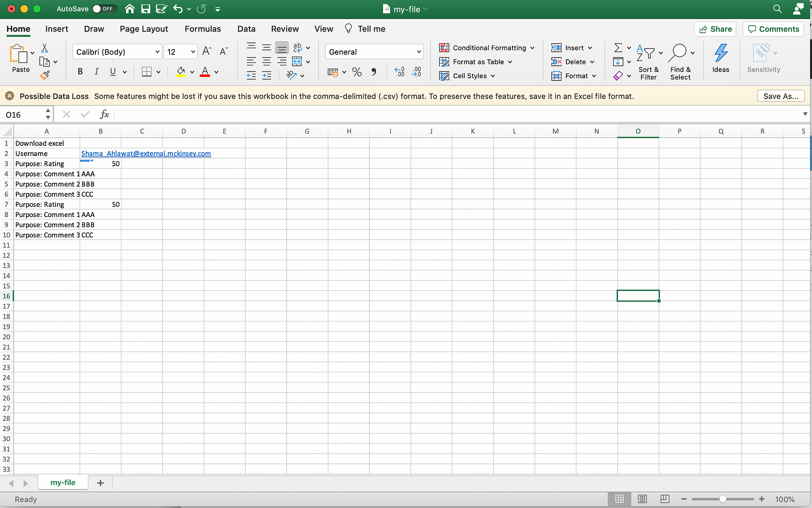Open the Shama_Ahlawat email hyperlink
This screenshot has height=508, width=812.
coord(146,153)
